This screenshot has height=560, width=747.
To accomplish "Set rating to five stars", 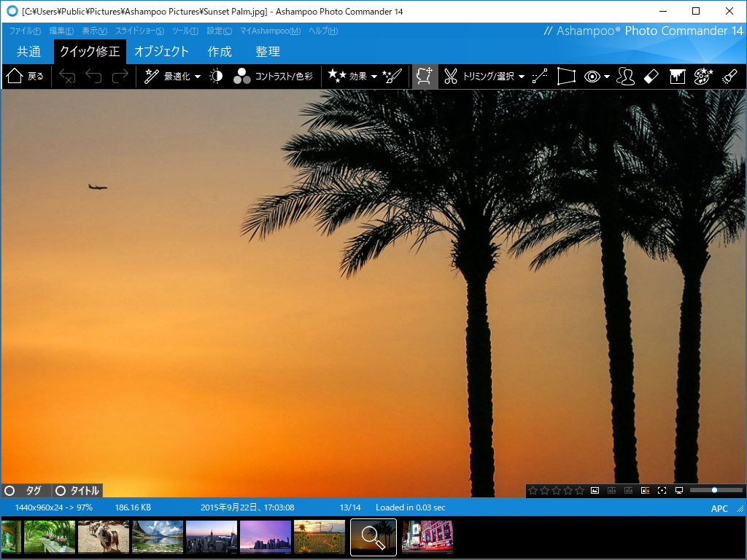I will 579,491.
